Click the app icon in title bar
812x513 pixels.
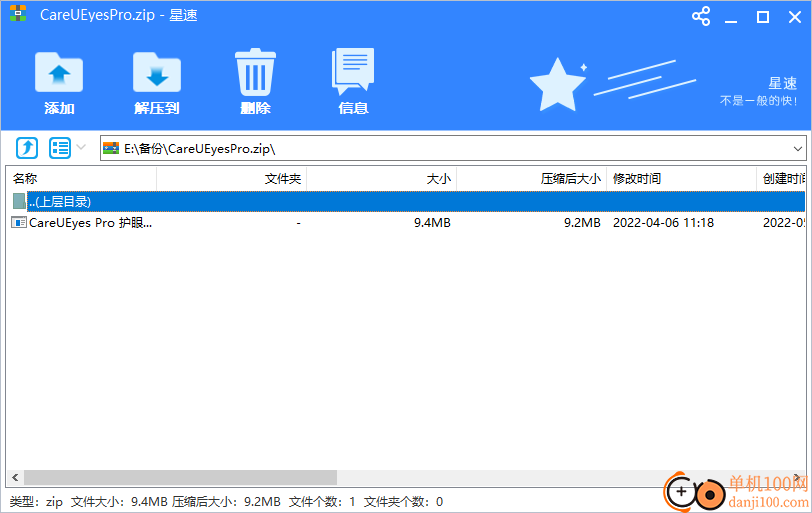(x=18, y=14)
